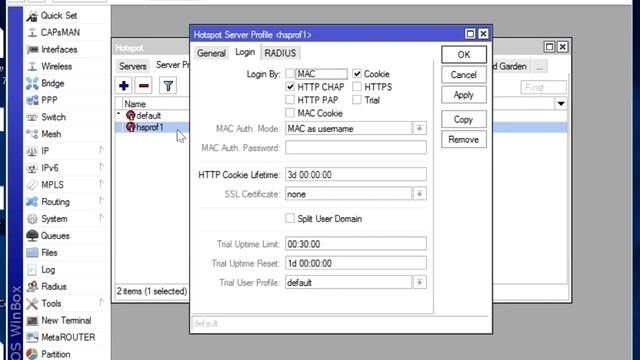640x360 pixels.
Task: Expand the MPLS submenu arrow
Action: tap(101, 184)
